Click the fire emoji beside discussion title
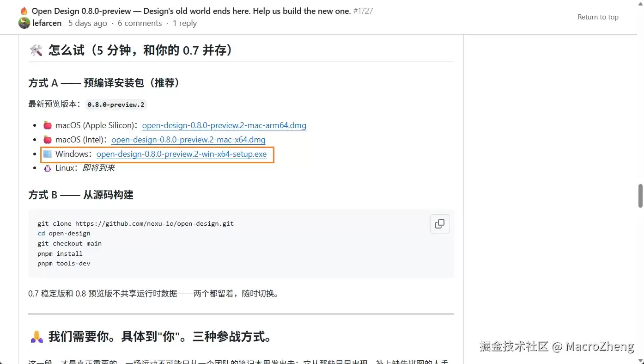 24,11
